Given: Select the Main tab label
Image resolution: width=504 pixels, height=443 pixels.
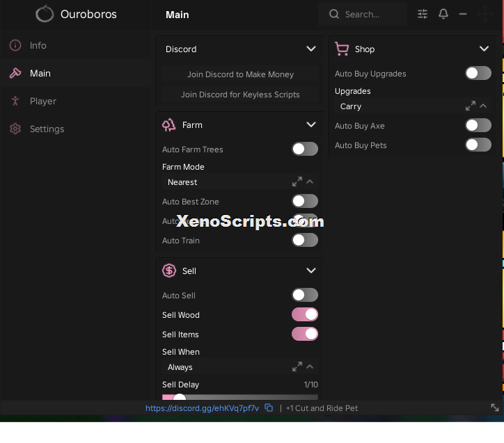Looking at the screenshot, I should [40, 74].
